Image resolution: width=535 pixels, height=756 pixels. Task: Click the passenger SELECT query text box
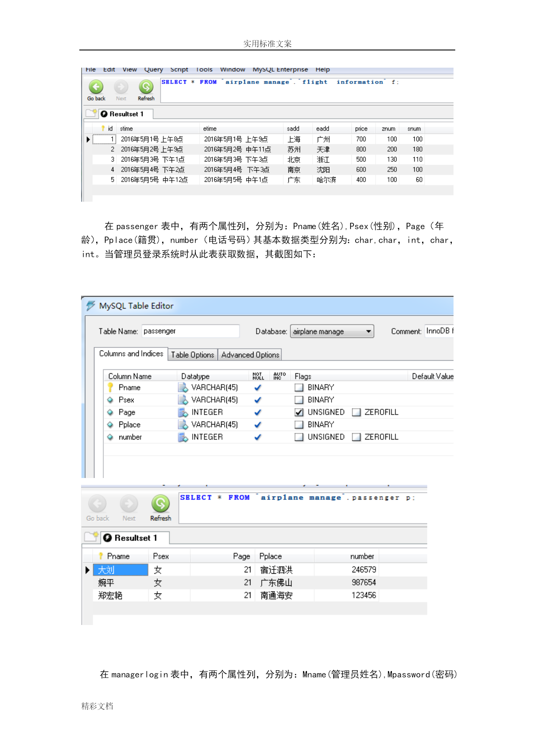[303, 508]
